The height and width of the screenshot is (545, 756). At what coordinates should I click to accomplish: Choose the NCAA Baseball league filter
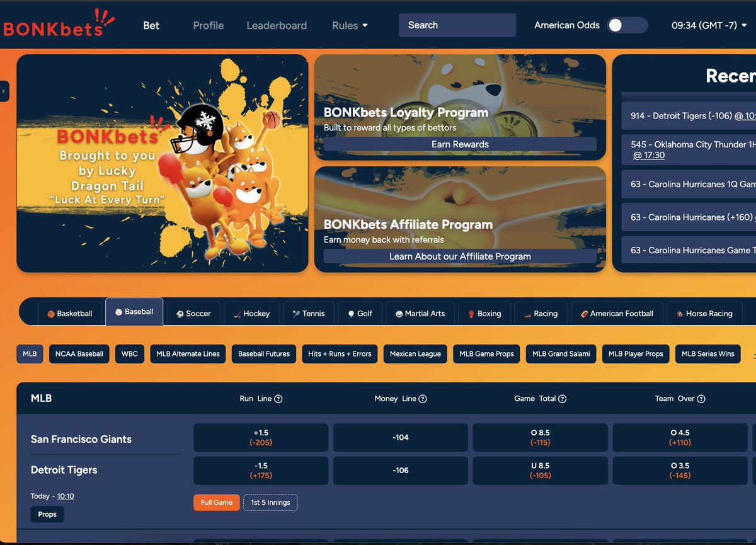pyautogui.click(x=79, y=353)
